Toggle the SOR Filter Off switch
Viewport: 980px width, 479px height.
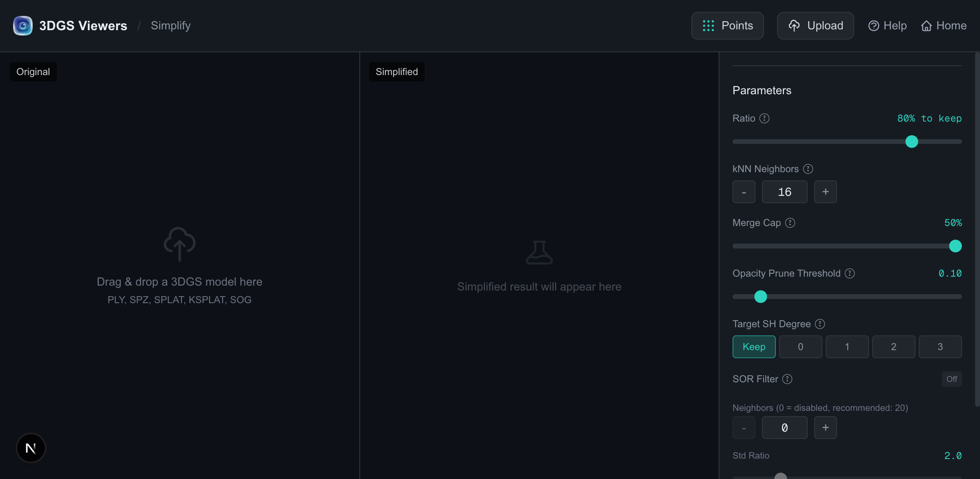[x=952, y=379]
